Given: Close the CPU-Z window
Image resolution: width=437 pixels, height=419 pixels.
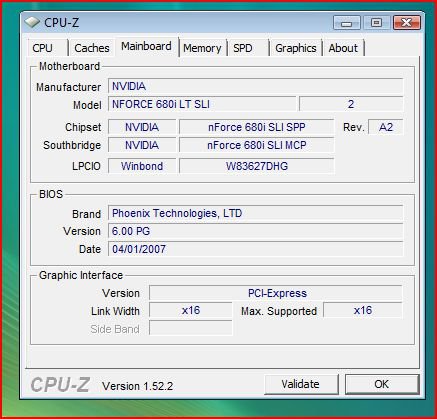Looking at the screenshot, I should [x=407, y=23].
